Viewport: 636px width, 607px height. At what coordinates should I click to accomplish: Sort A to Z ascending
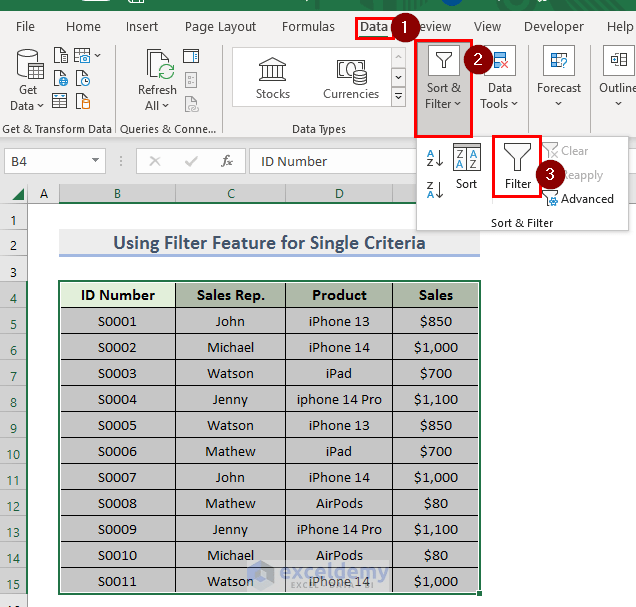[435, 158]
